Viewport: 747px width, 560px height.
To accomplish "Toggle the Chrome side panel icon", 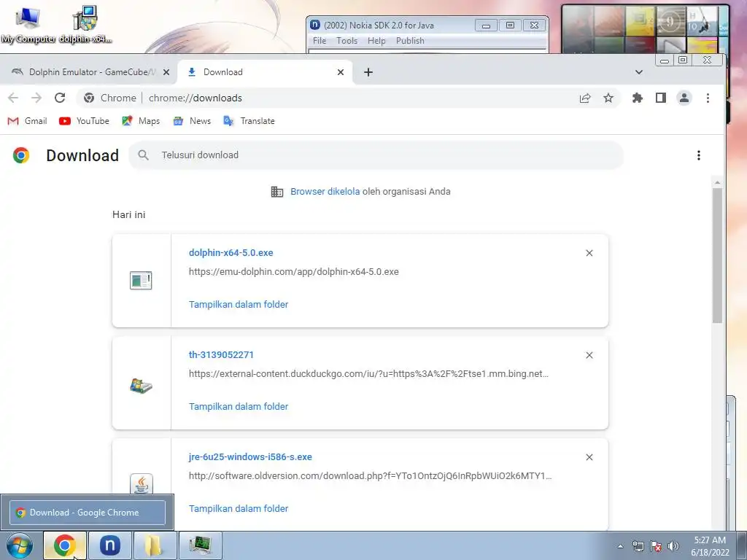I will pos(661,98).
